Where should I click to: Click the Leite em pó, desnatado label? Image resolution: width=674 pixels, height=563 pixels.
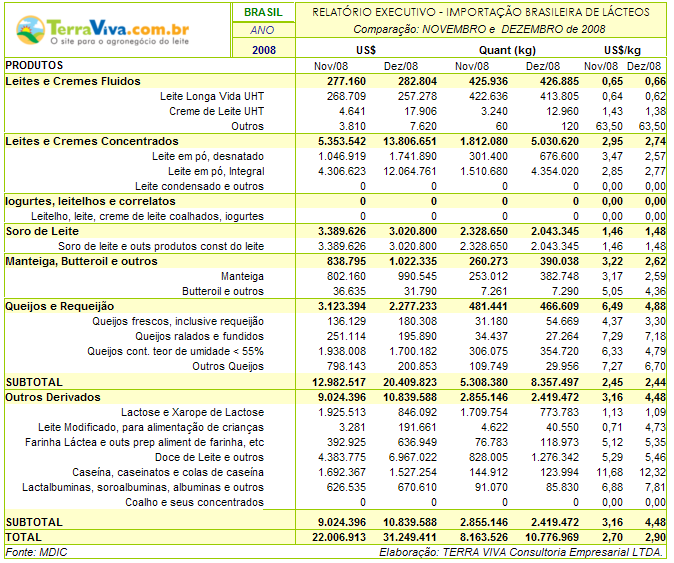coord(208,156)
